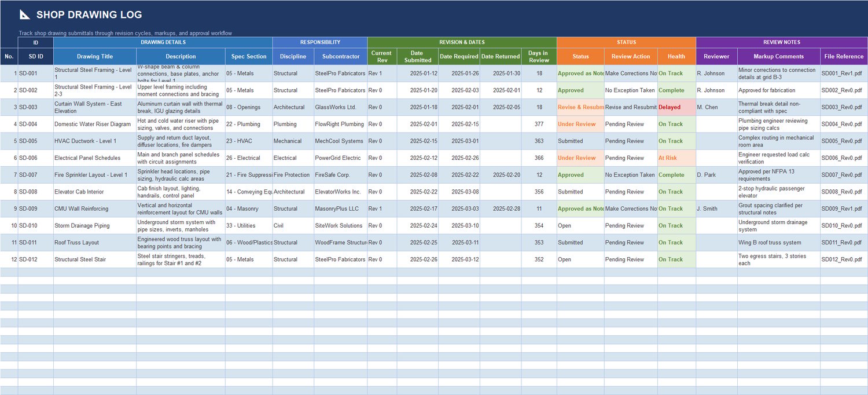Click the Reviewer column header
Image resolution: width=868 pixels, height=395 pixels.
click(716, 56)
